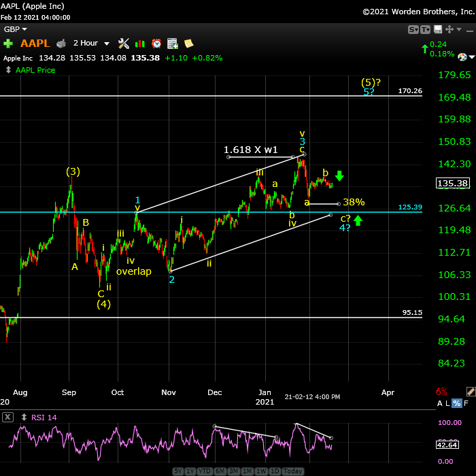Click the calendar with plus icon

(x=173, y=44)
